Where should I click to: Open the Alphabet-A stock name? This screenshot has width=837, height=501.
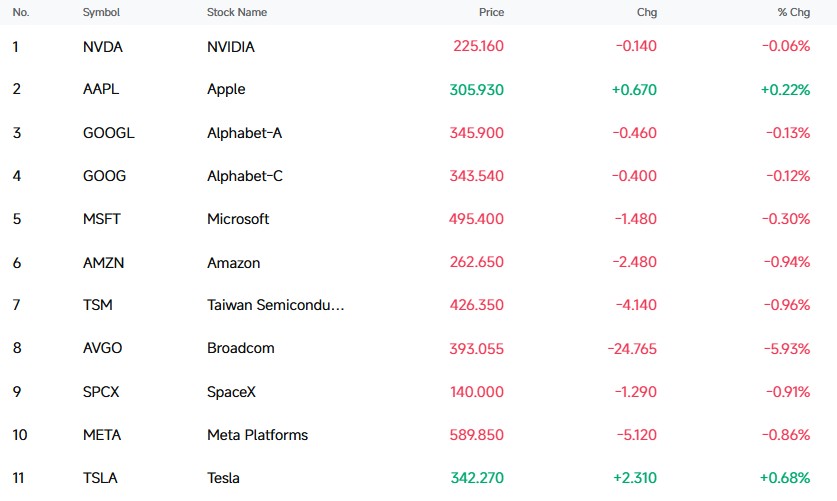(244, 133)
